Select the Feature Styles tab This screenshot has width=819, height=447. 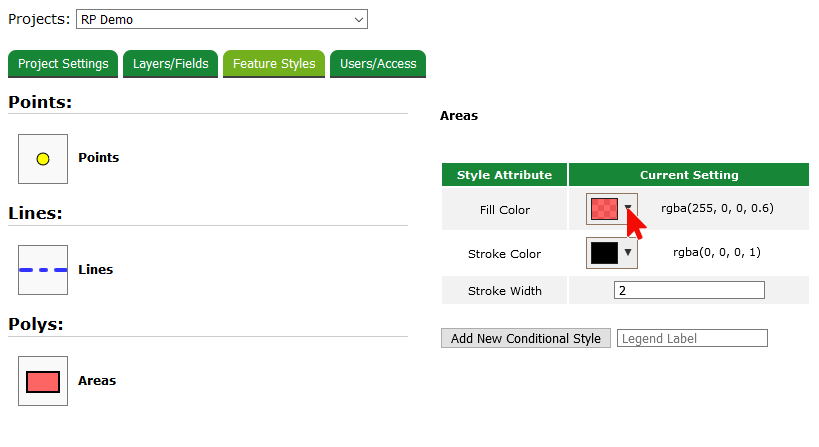click(x=274, y=64)
